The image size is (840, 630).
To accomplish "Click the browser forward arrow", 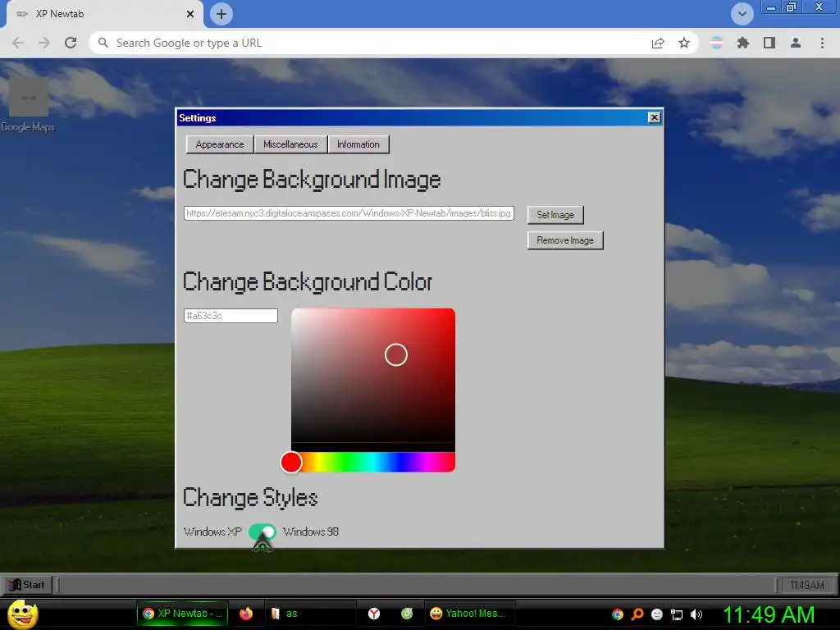I will [x=44, y=43].
